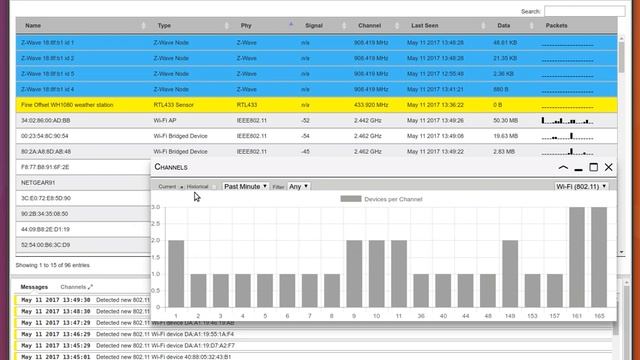Select device 80:2A:A8:8D:AB:48

tap(316, 151)
